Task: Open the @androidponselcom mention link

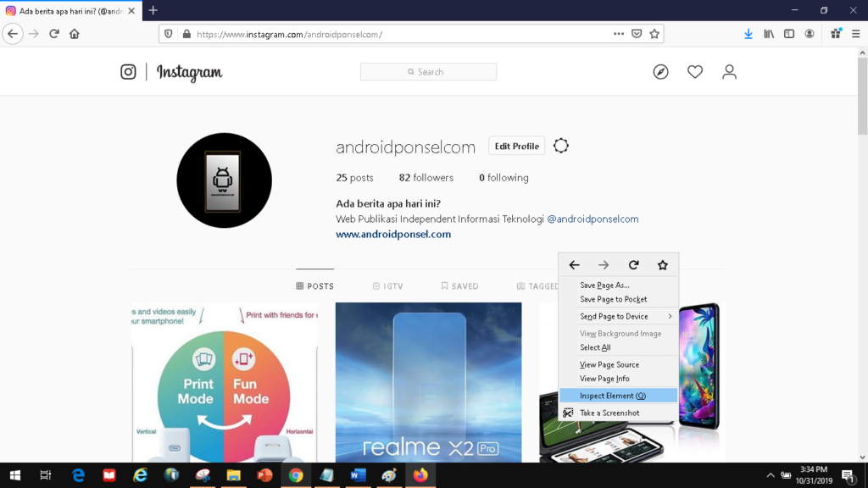Action: 593,219
